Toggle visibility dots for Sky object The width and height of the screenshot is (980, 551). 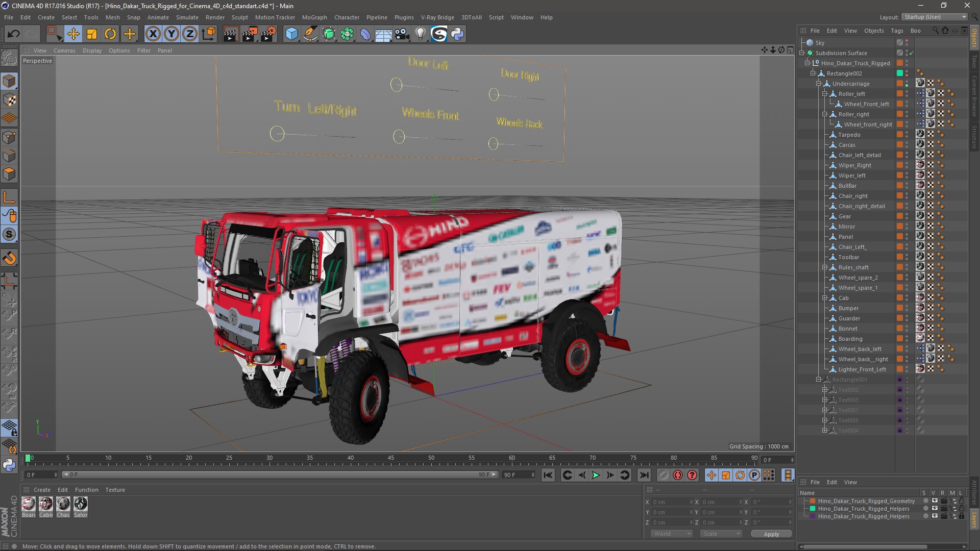point(907,43)
